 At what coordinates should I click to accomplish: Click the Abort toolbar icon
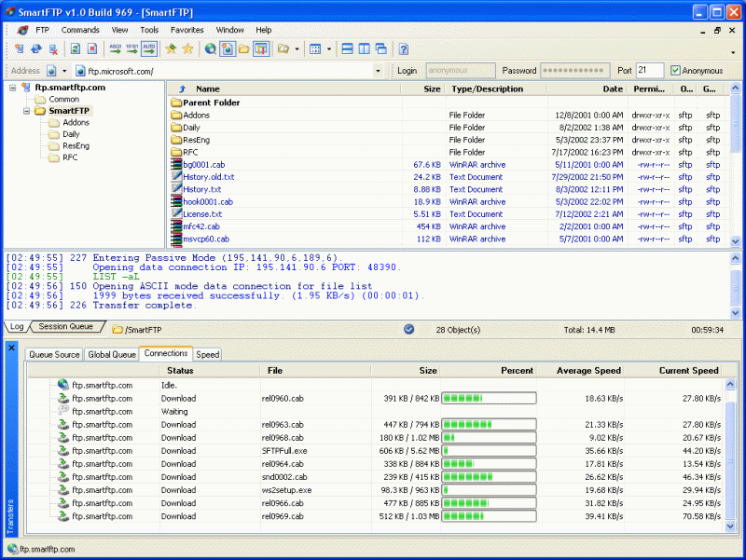click(x=92, y=49)
